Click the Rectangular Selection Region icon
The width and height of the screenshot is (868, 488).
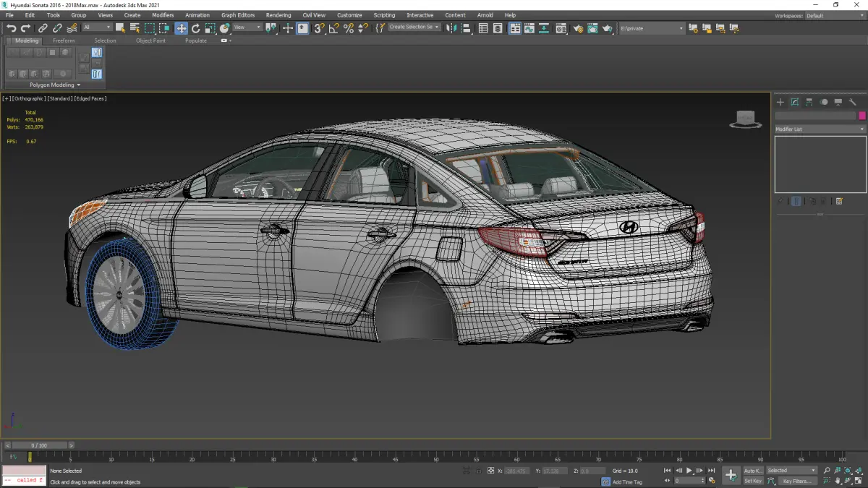point(150,28)
